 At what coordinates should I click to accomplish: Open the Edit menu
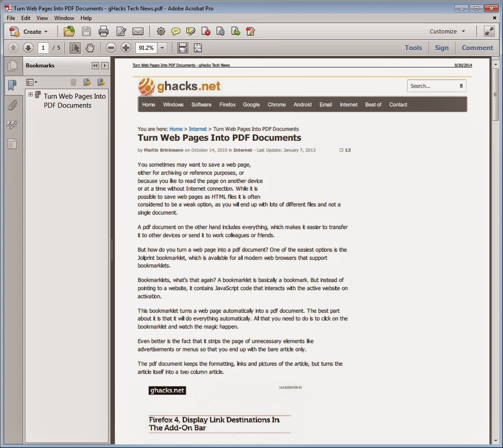[x=26, y=18]
